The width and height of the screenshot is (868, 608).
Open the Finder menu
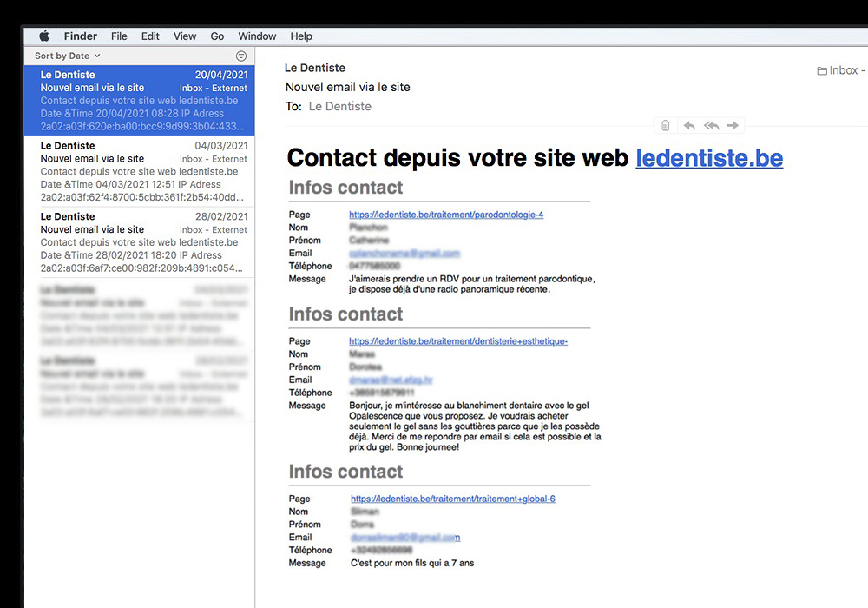80,36
